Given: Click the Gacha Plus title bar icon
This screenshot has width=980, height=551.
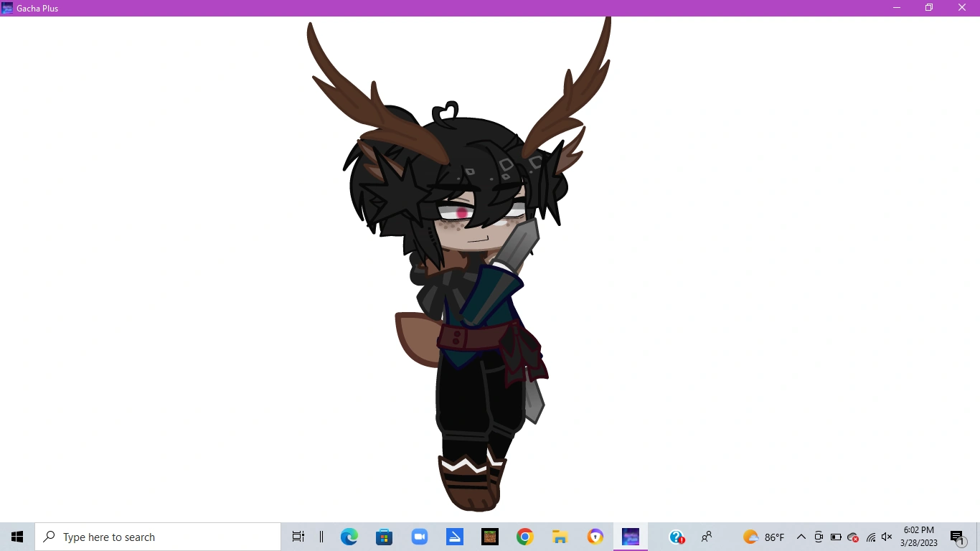Looking at the screenshot, I should [7, 8].
